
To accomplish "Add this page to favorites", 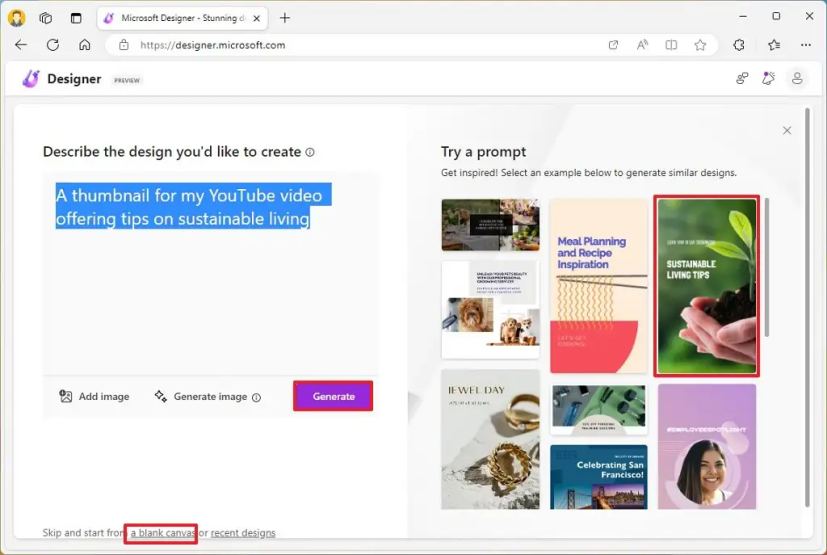I will (700, 45).
